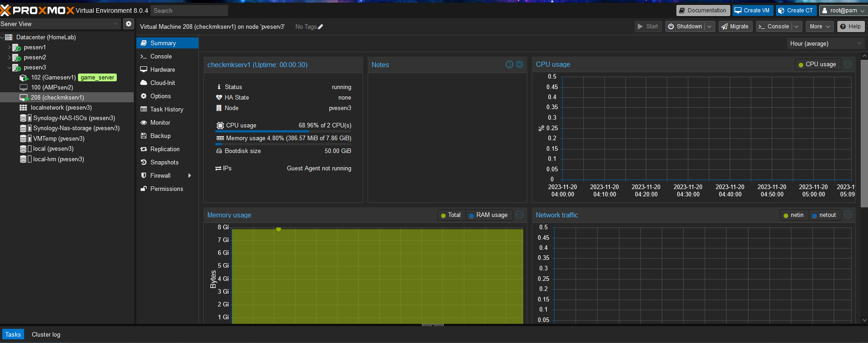868x343 pixels.
Task: Click the Shutdown button
Action: (x=685, y=26)
